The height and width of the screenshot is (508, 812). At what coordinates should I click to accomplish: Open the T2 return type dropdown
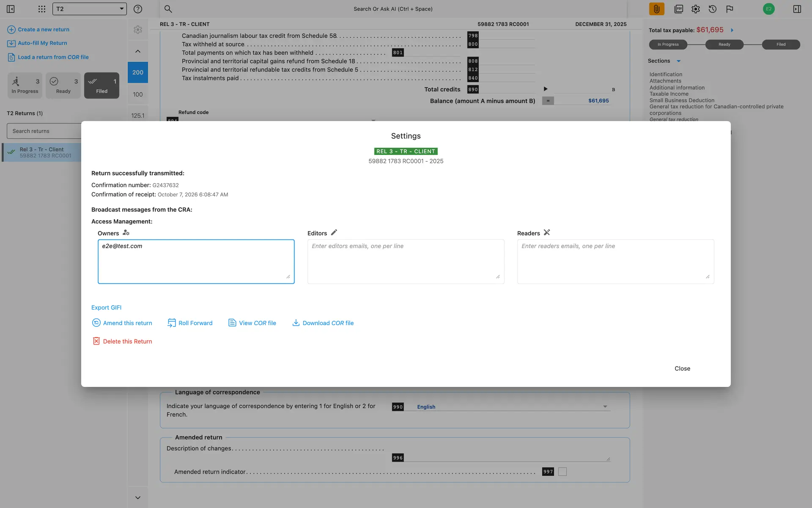pyautogui.click(x=89, y=9)
